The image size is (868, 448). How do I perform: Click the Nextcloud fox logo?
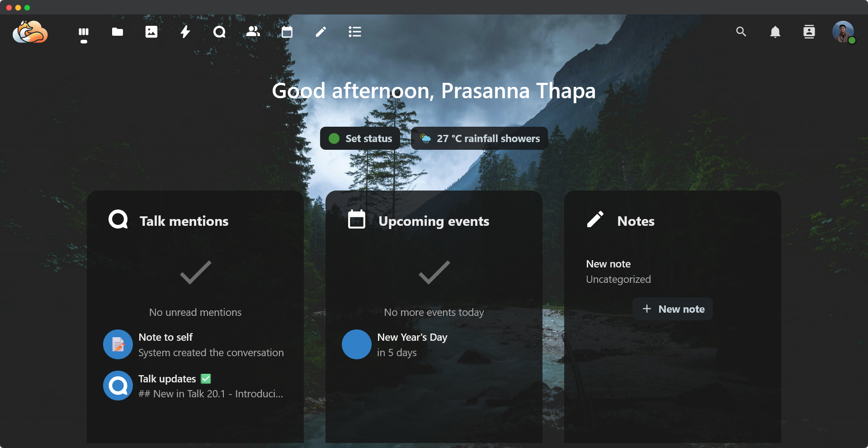pyautogui.click(x=30, y=32)
